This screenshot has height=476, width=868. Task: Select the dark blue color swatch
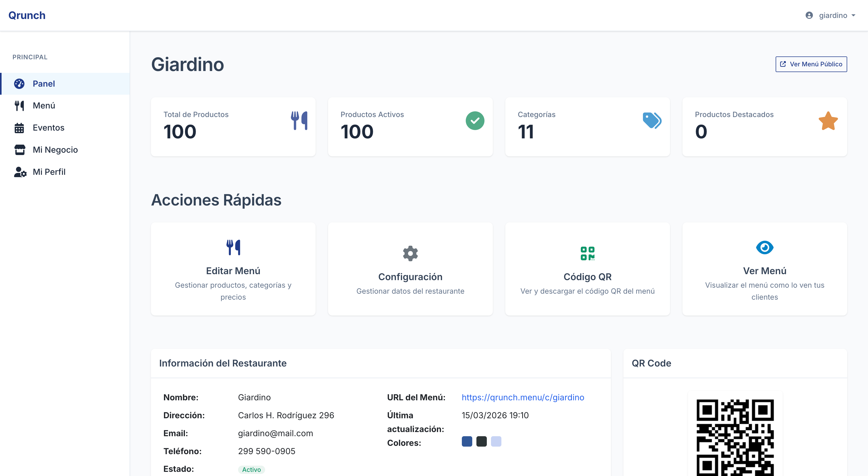467,442
